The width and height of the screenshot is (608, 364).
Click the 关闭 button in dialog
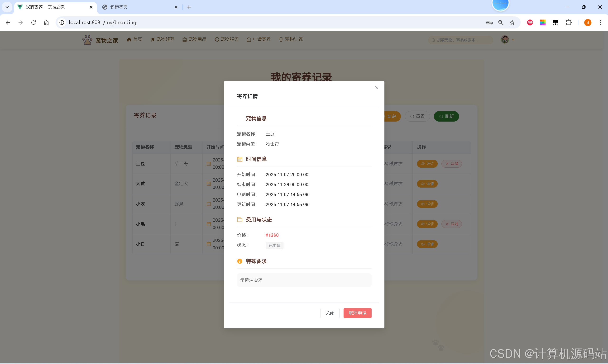[330, 313]
